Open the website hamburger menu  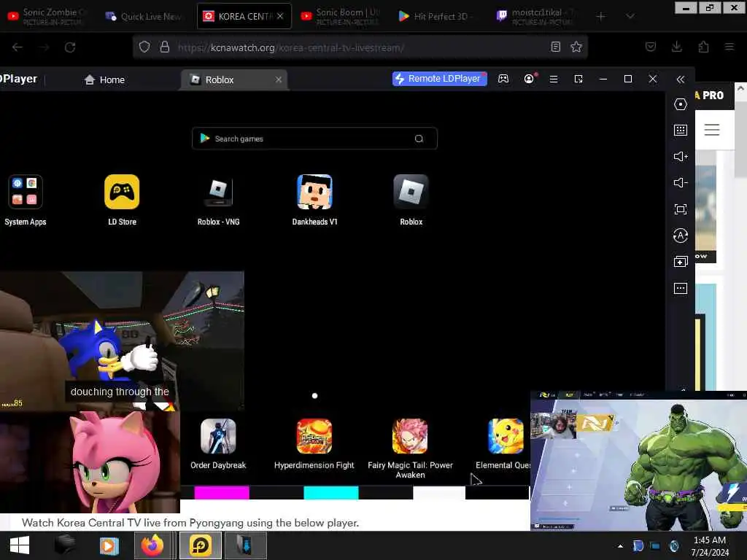pos(712,130)
